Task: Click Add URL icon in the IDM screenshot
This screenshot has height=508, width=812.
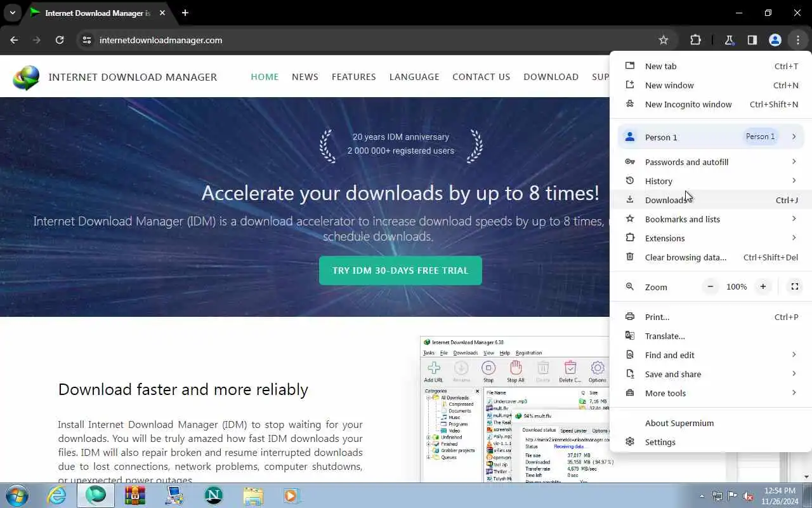Action: (434, 371)
